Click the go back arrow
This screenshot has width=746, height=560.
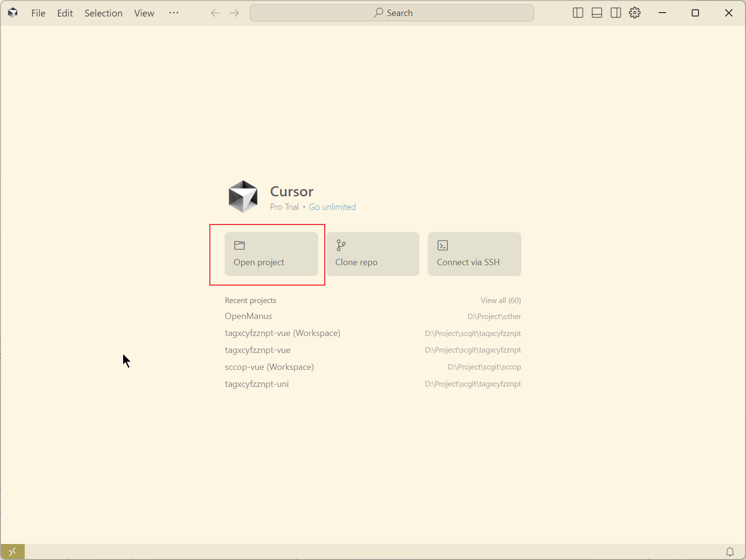click(216, 13)
